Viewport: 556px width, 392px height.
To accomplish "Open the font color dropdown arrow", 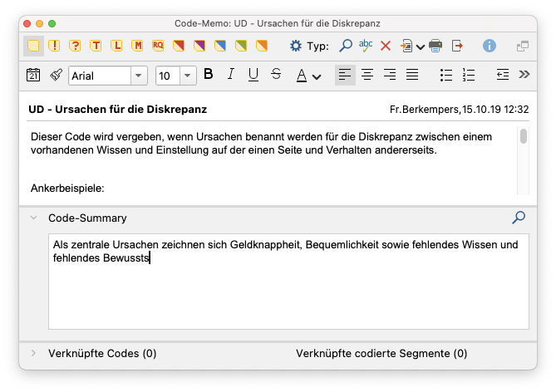I will (x=317, y=76).
